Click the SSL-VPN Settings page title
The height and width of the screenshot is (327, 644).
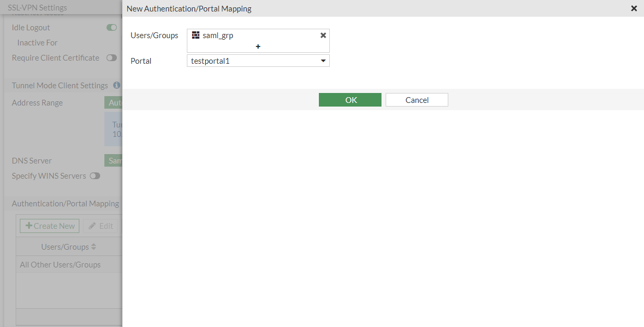tap(36, 7)
